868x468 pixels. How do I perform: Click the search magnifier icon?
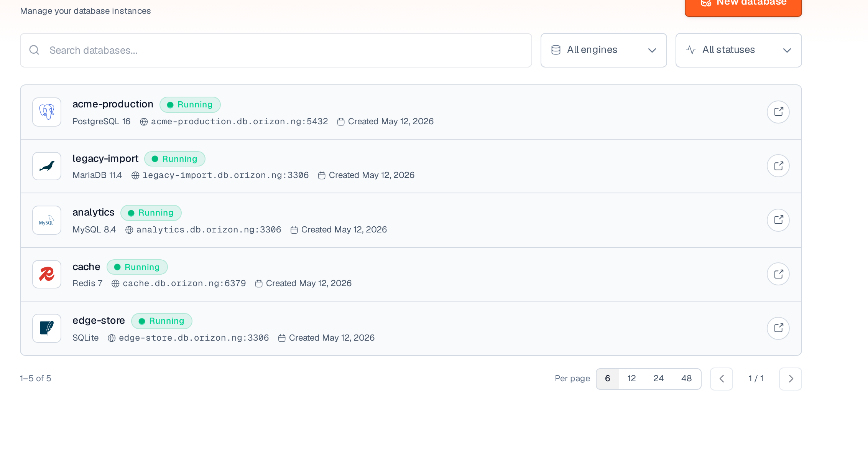pos(34,50)
